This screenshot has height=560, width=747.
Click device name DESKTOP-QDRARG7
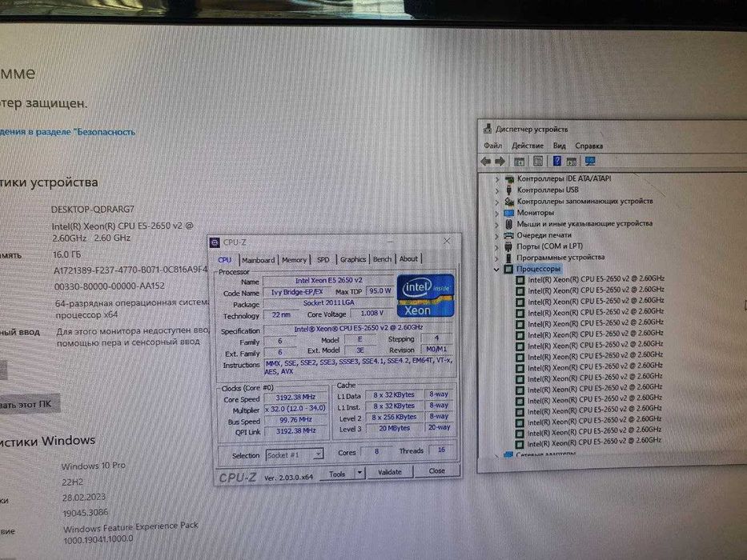(92, 209)
